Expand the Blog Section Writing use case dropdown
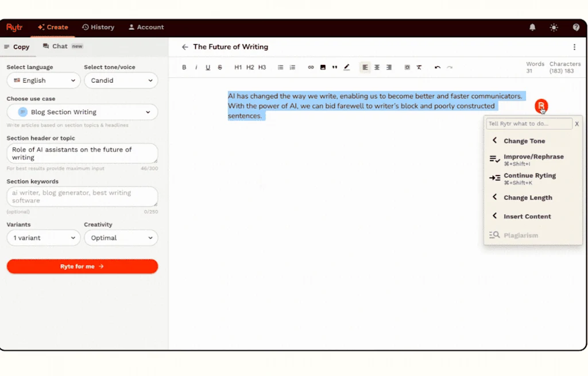 (82, 112)
